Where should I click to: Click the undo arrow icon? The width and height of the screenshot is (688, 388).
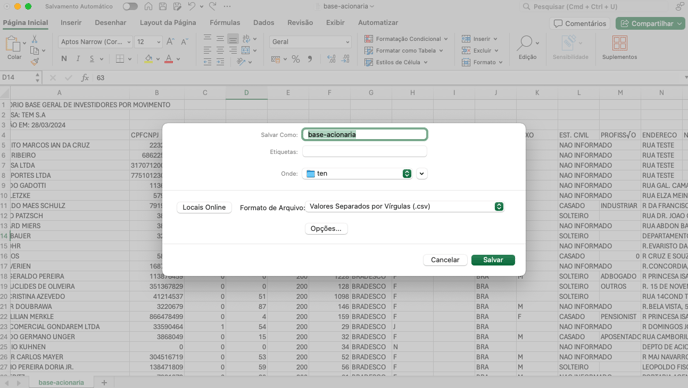point(192,6)
